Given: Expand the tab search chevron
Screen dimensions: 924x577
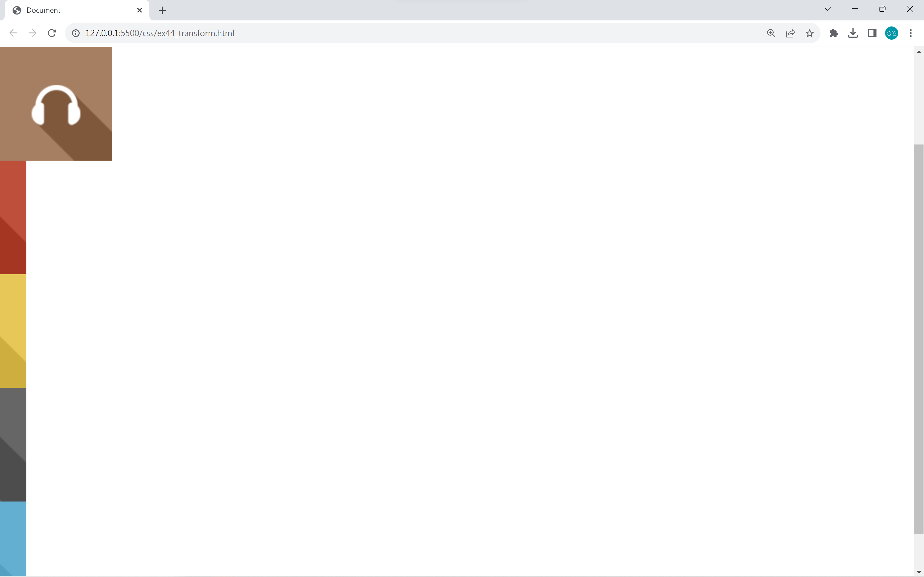Looking at the screenshot, I should (x=828, y=9).
